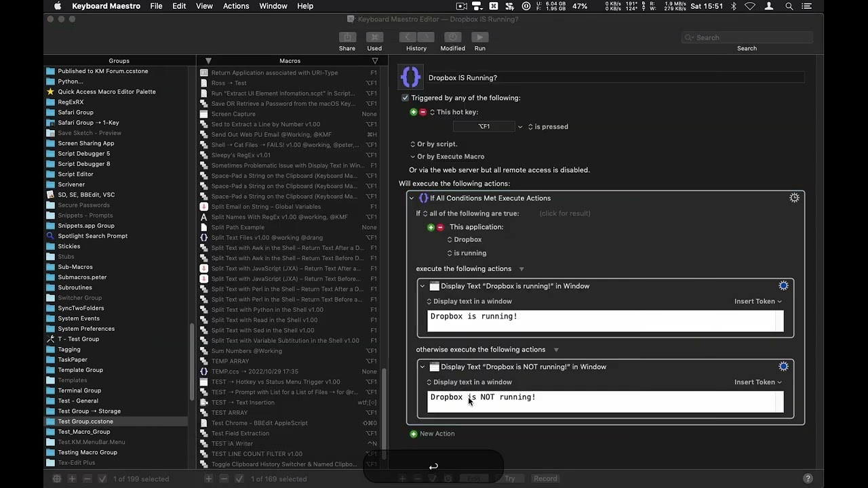Click the New Action link
The width and height of the screenshot is (868, 488).
tap(437, 434)
